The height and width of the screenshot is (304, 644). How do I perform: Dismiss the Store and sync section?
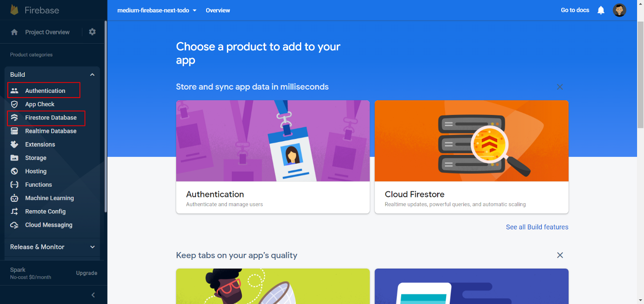tap(560, 87)
